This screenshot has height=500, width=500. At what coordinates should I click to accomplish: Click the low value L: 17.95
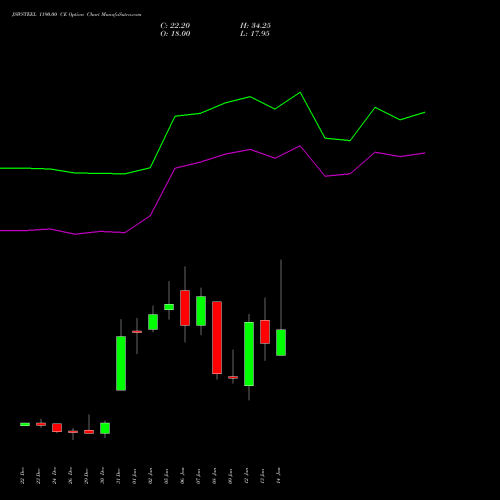click(255, 34)
